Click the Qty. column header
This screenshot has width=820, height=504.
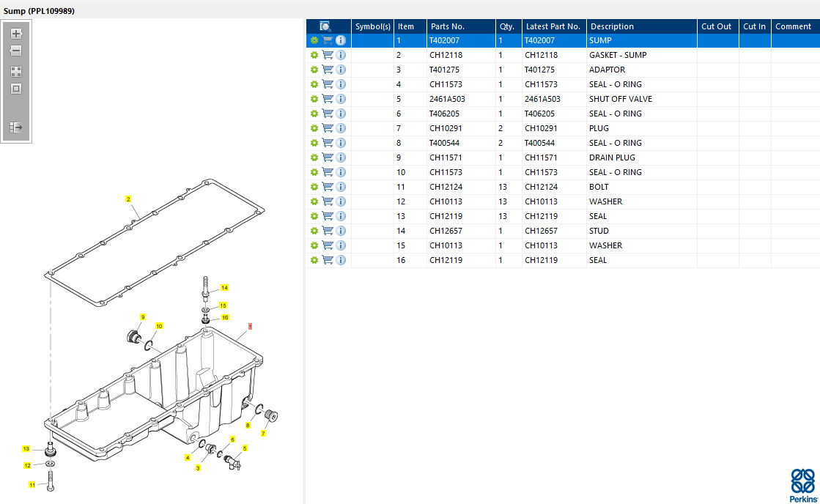pyautogui.click(x=507, y=26)
